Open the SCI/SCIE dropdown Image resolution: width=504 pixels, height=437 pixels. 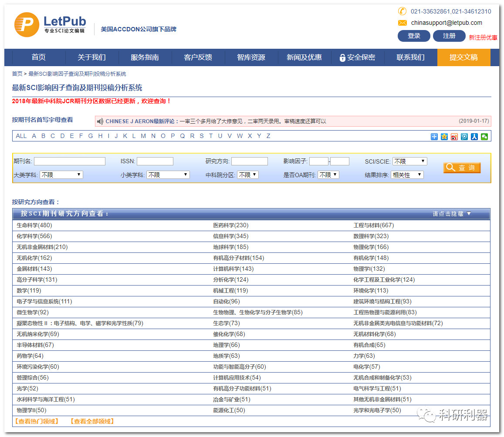pyautogui.click(x=409, y=161)
